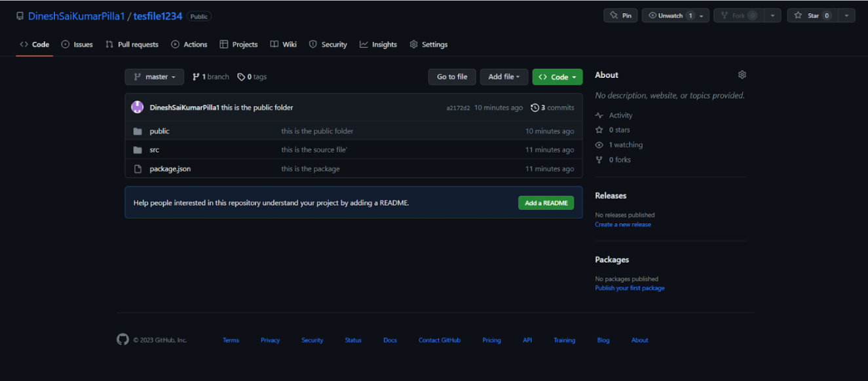Click the commit author name DineshSaiKumarPilla1

point(184,107)
